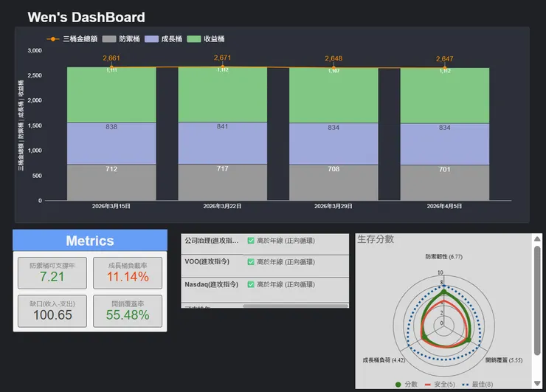Toggle the VOO(進攻指令) checkbox

[251, 261]
